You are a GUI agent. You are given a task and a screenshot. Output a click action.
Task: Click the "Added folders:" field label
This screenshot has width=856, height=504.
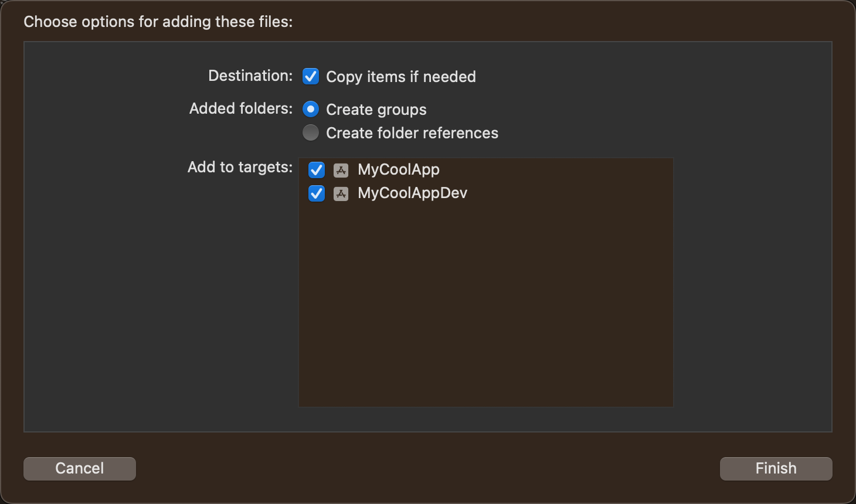click(x=240, y=109)
